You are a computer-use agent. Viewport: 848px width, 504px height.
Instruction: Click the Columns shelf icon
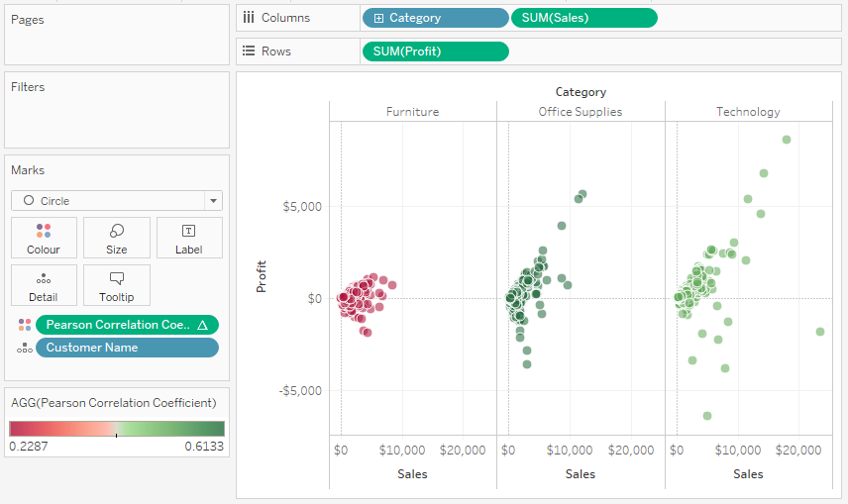[x=249, y=18]
